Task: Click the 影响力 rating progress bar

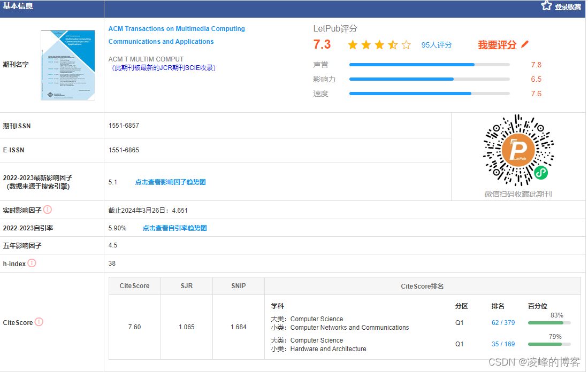Action: [x=430, y=79]
